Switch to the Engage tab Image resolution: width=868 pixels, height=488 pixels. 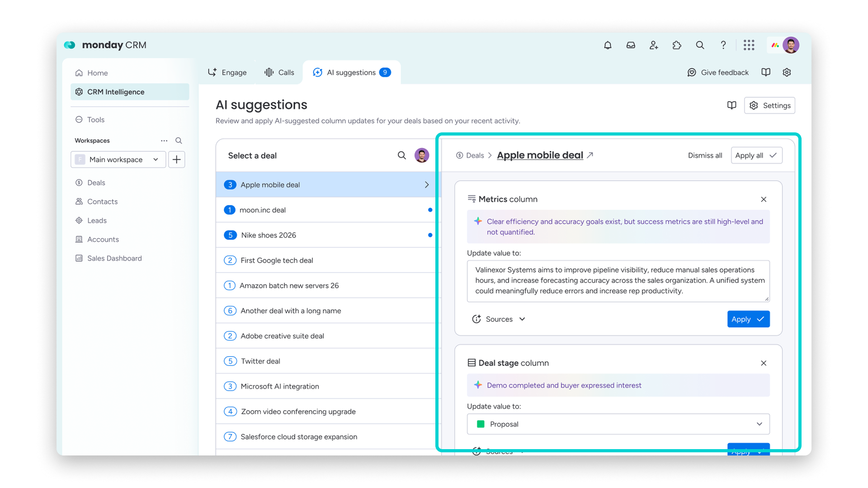pos(227,72)
